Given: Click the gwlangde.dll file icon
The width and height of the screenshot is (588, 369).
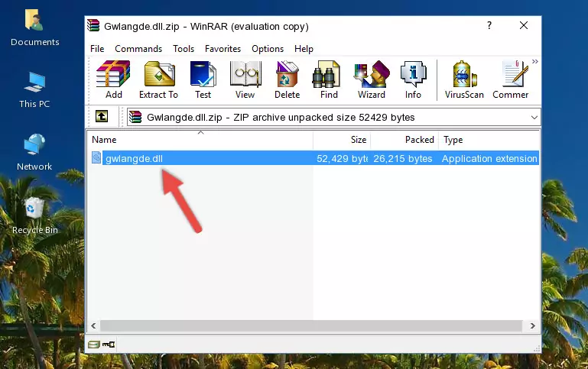Looking at the screenshot, I should tap(96, 157).
